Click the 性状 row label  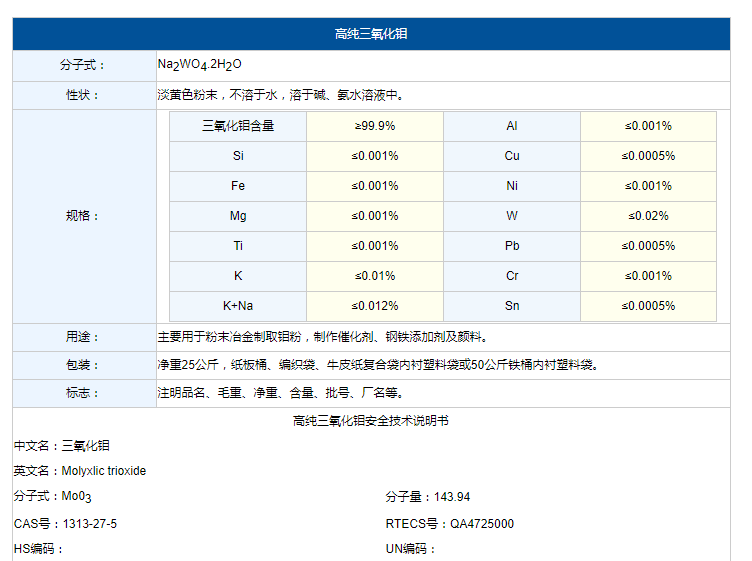pos(84,95)
